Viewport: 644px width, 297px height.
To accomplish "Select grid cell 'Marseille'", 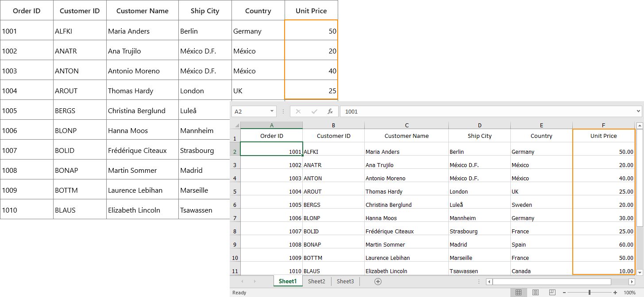I will (x=204, y=190).
